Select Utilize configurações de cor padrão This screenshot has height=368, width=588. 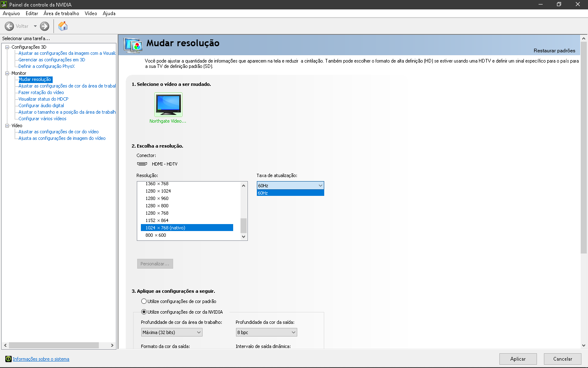point(178,301)
